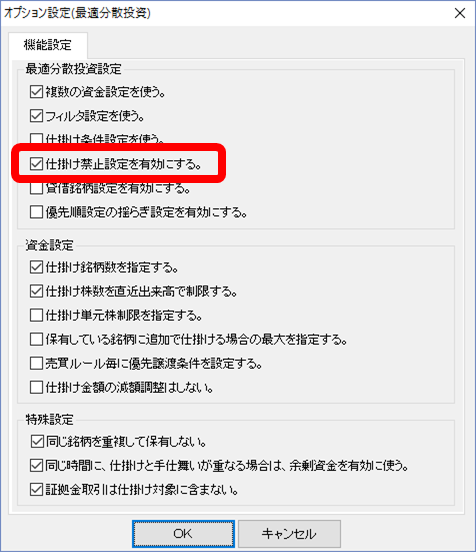Screen dimensions: 476x552
Task: Confirm settings with OK button
Action: (x=183, y=534)
